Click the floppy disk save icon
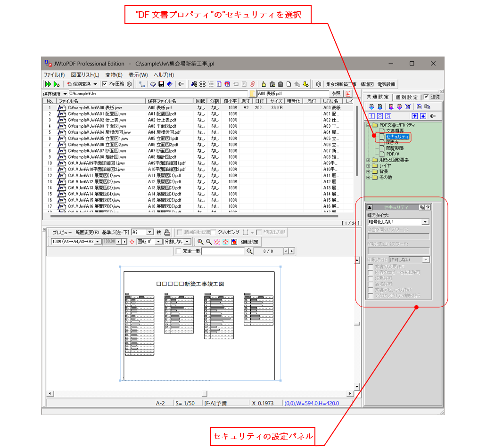Image resolution: width=495 pixels, height=448 pixels. pyautogui.click(x=161, y=84)
